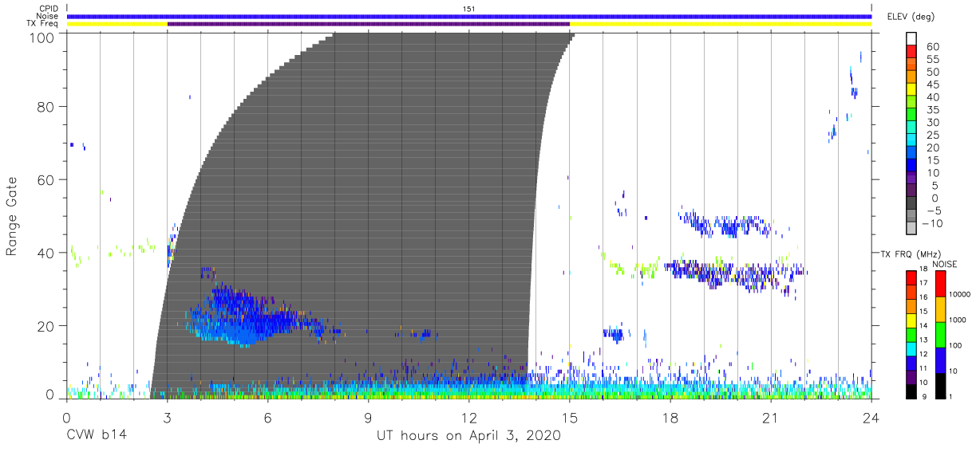Click the dark gray ELEV swatch between -5 and 0
The image size is (980, 452).
pyautogui.click(x=911, y=202)
